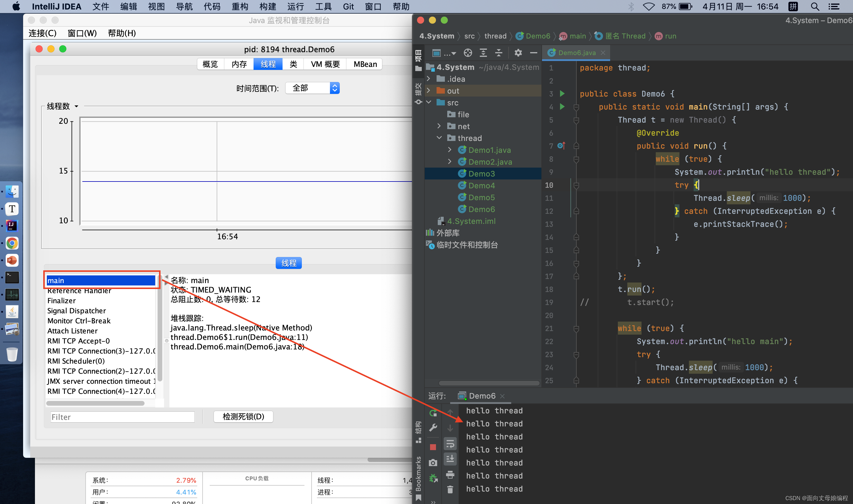853x504 pixels.
Task: Click the Rerun Demo6 icon
Action: click(x=433, y=413)
